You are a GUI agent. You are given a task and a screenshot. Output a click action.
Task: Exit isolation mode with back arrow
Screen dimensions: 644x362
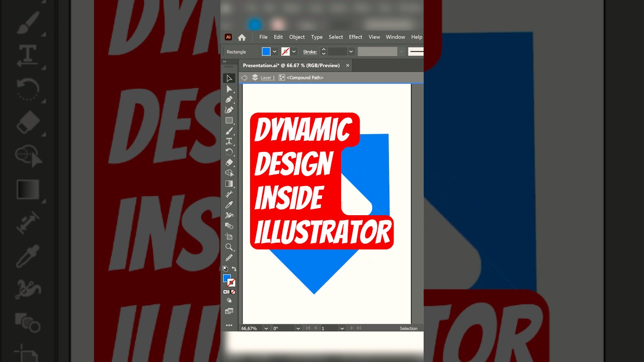(244, 77)
